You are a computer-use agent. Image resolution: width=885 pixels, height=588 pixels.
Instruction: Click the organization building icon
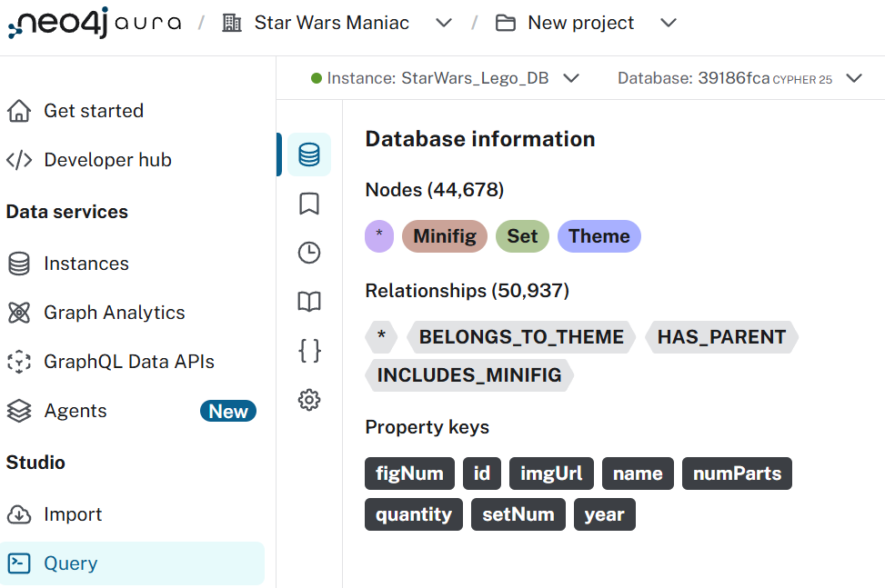pyautogui.click(x=232, y=23)
